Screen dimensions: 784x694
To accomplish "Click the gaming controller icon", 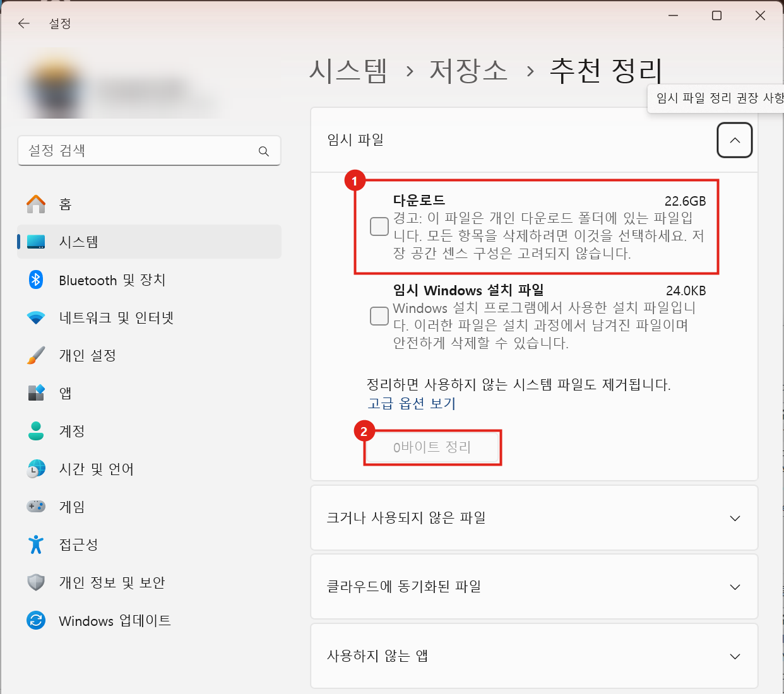I will click(x=36, y=507).
